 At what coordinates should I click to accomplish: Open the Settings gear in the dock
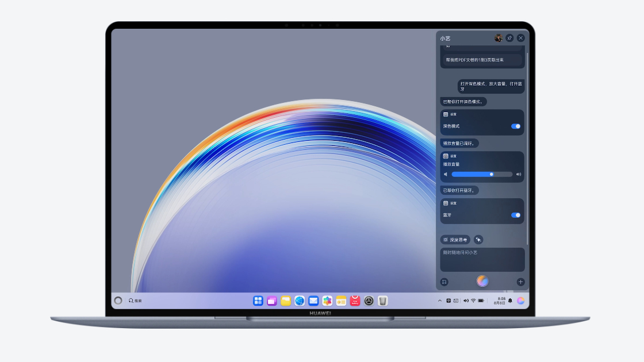369,301
